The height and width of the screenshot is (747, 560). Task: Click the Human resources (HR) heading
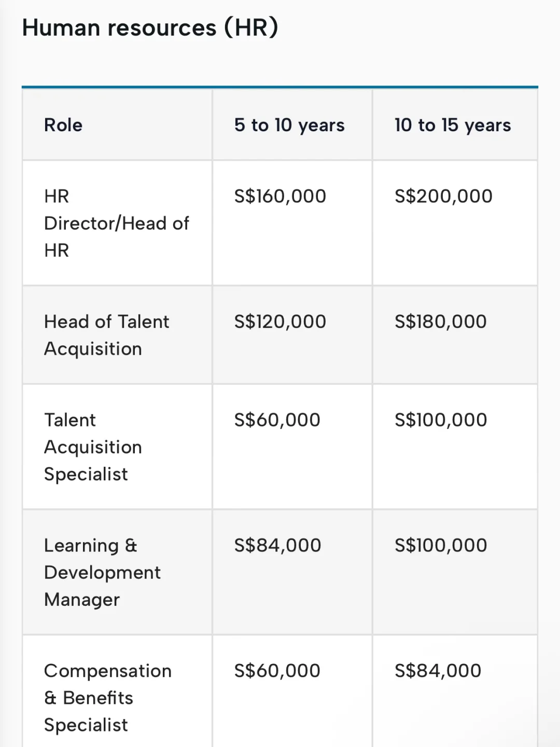(150, 27)
